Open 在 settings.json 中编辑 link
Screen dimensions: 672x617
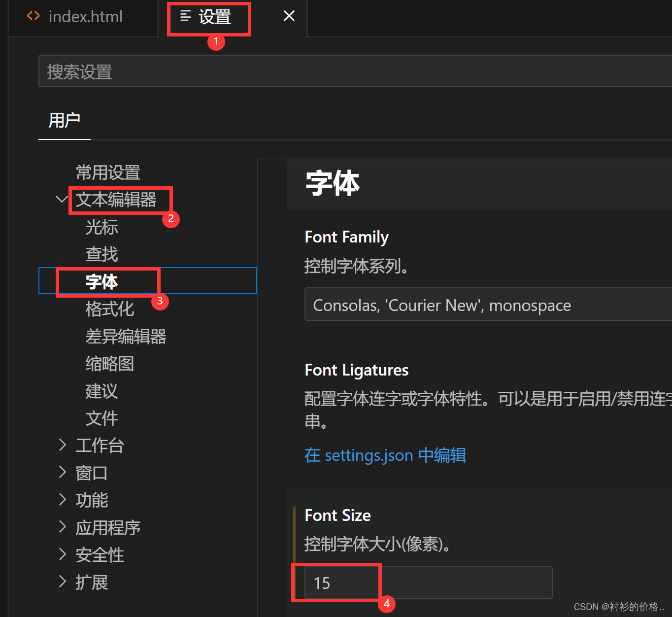click(385, 455)
